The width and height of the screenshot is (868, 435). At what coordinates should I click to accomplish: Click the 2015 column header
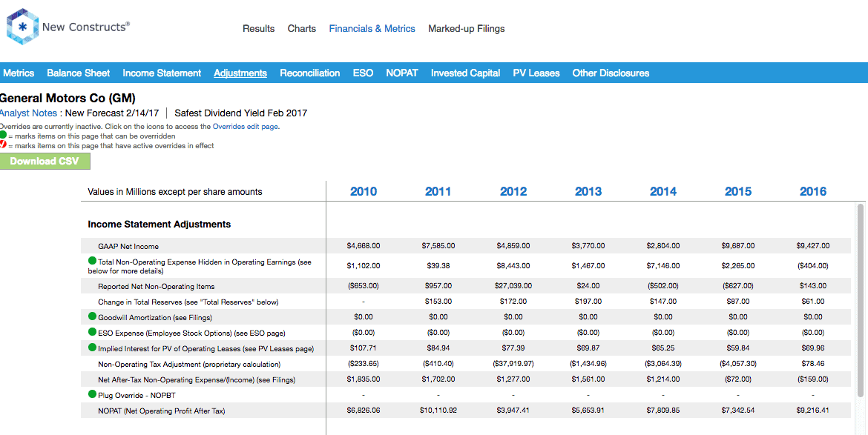point(738,191)
